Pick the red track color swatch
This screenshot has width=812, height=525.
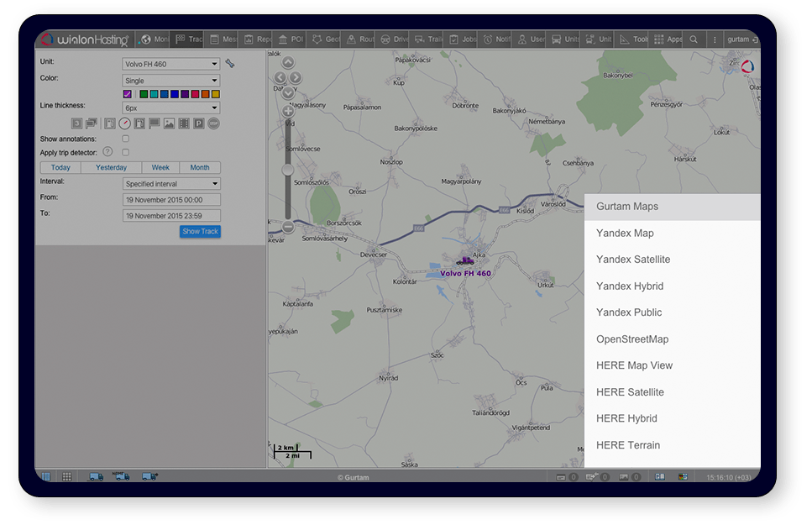[195, 94]
